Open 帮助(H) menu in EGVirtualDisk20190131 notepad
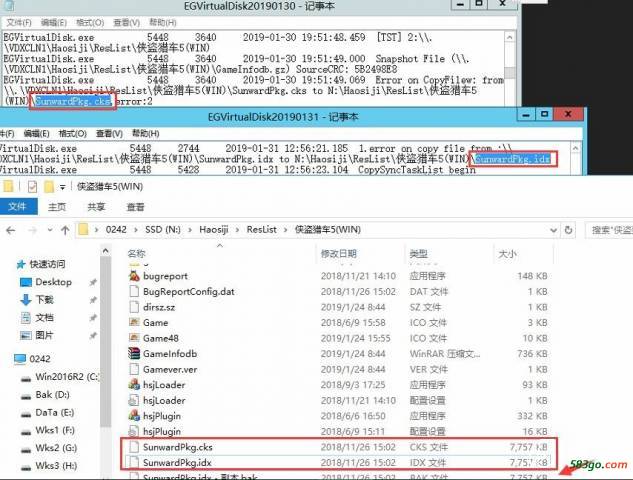Viewport: 633px width, 480px height. pyautogui.click(x=145, y=134)
